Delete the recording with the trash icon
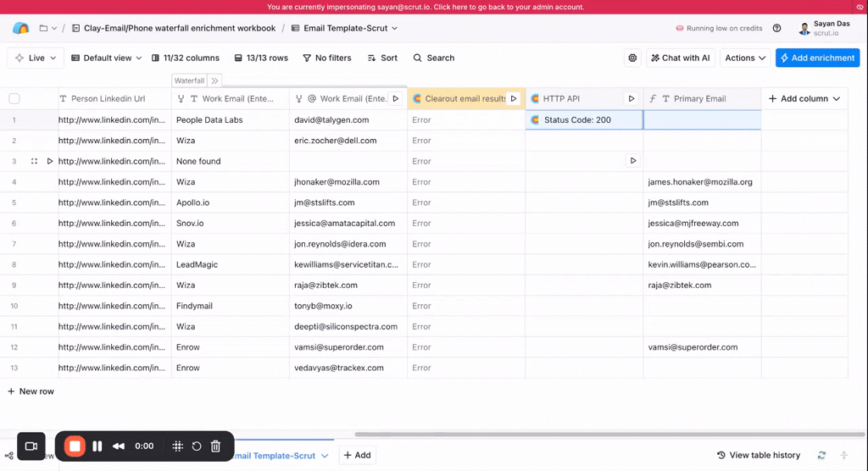The width and height of the screenshot is (868, 471). coord(215,446)
